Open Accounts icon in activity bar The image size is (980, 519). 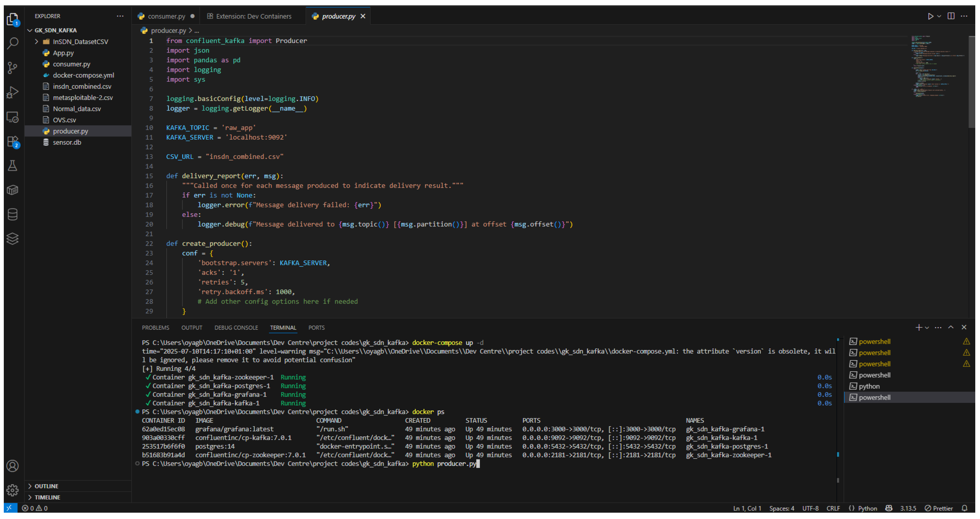click(x=13, y=466)
